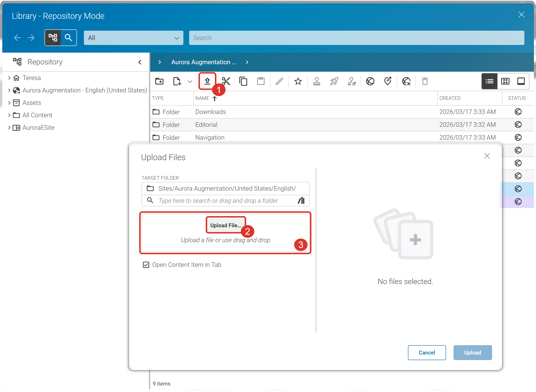Click the upload files toolbar icon
Viewport: 536px width, 392px height.
click(x=207, y=81)
